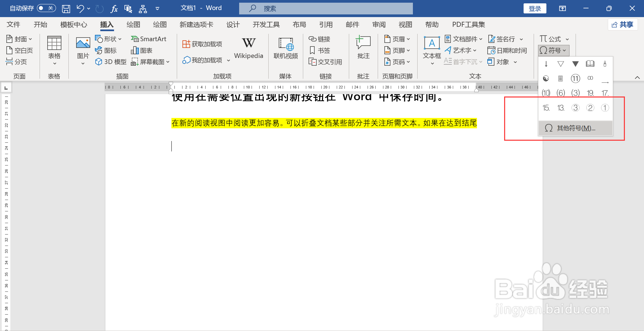The image size is (644, 331).
Task: Click the fx formula icon in quick access toolbar
Action: tap(114, 9)
